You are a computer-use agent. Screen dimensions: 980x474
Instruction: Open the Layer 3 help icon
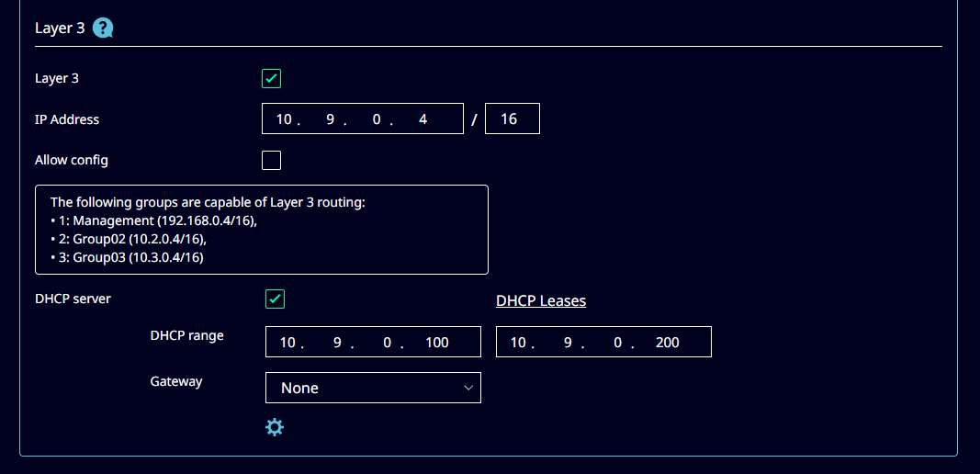point(103,28)
